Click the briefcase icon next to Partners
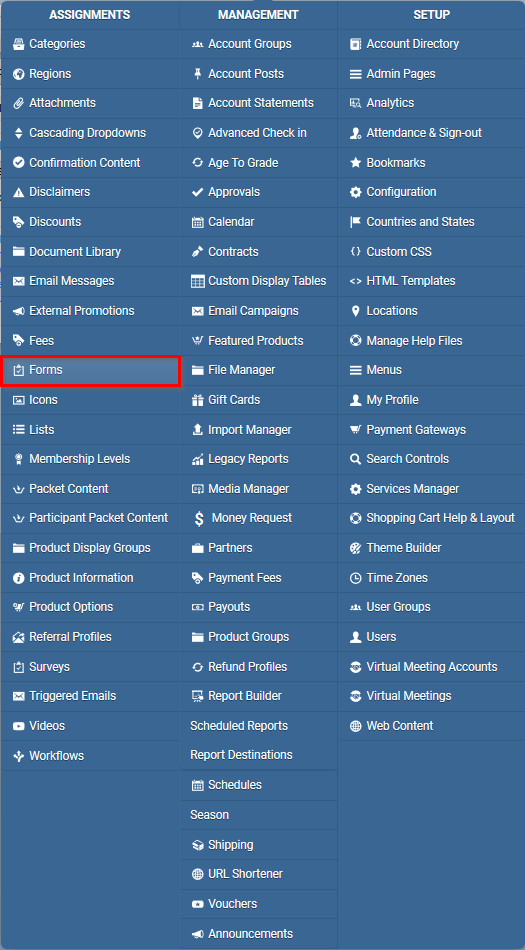Viewport: 525px width, 950px height. point(197,548)
